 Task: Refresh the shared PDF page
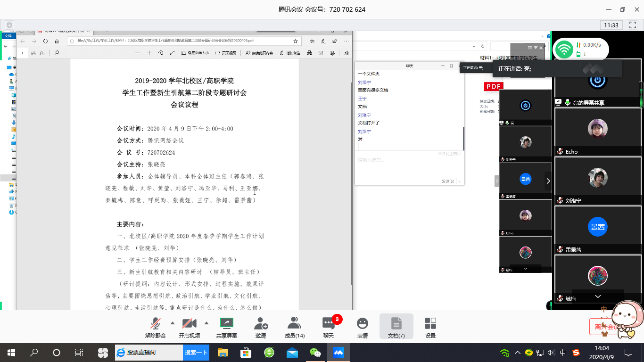pyautogui.click(x=45, y=41)
